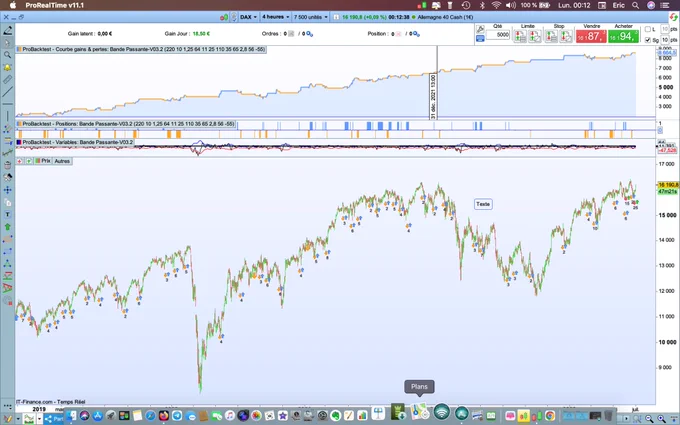Click second Limite order icon
The width and height of the screenshot is (680, 425).
(x=535, y=36)
